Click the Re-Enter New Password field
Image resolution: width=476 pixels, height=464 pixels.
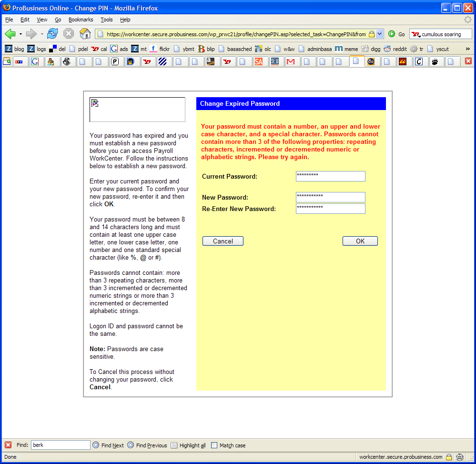click(330, 209)
